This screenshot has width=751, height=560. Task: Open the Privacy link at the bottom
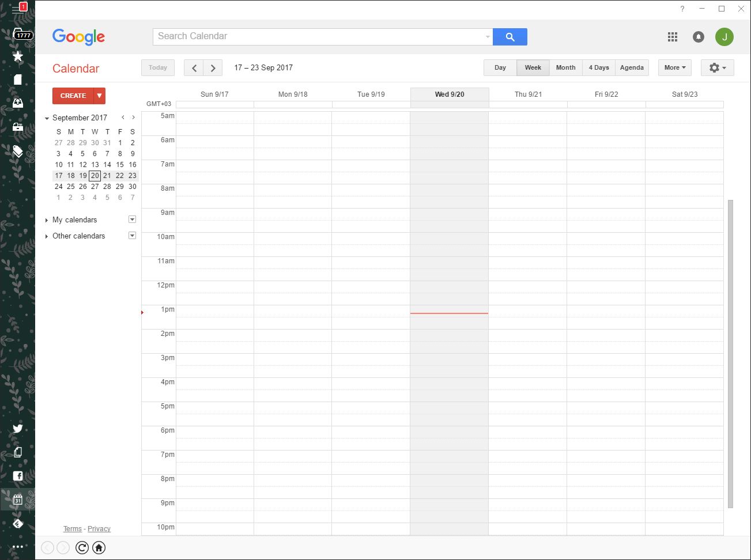(x=99, y=528)
